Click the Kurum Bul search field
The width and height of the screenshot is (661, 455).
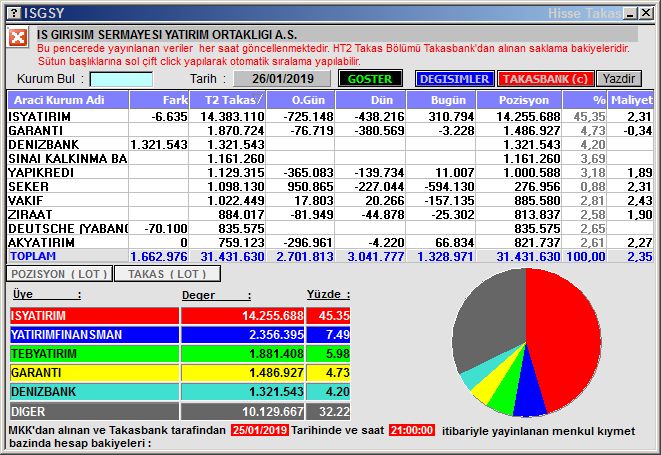(x=121, y=79)
